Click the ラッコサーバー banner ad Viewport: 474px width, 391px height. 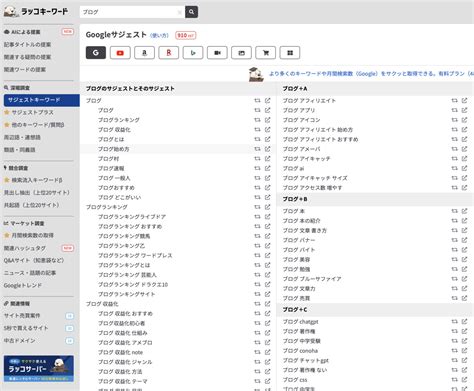[x=39, y=369]
